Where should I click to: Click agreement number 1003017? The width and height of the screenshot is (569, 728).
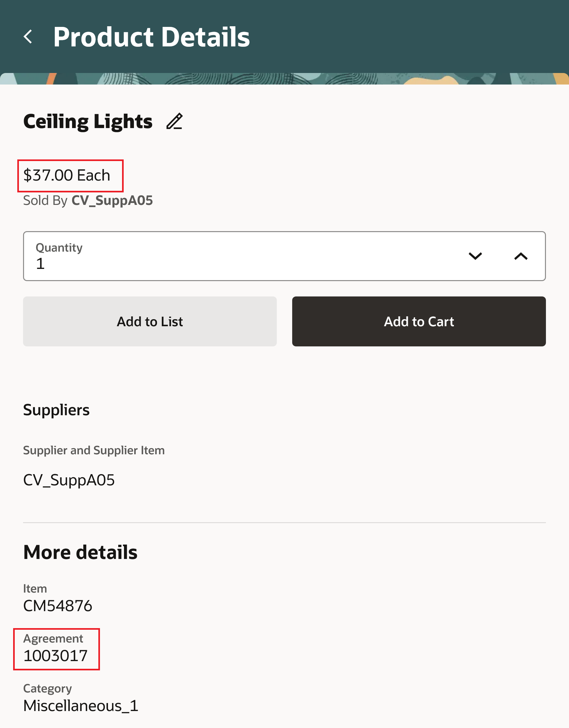coord(55,656)
